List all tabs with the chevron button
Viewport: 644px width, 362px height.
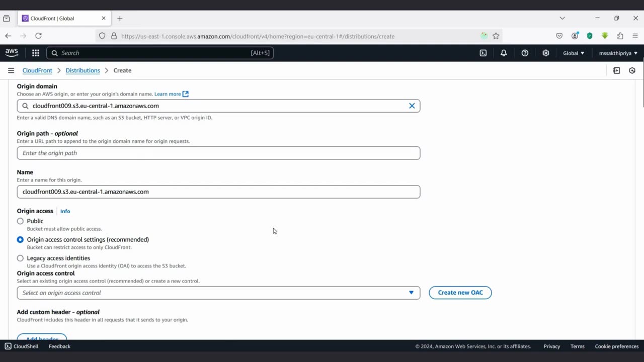click(562, 18)
